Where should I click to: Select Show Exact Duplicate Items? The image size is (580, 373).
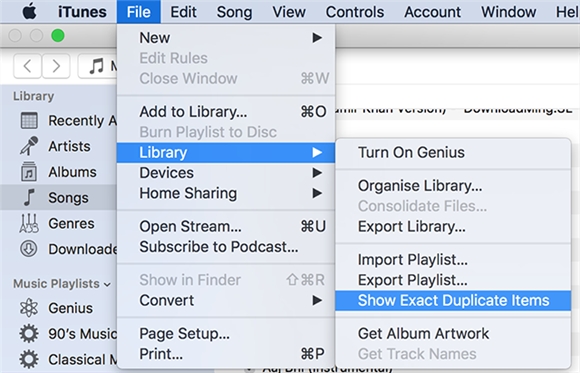[453, 300]
